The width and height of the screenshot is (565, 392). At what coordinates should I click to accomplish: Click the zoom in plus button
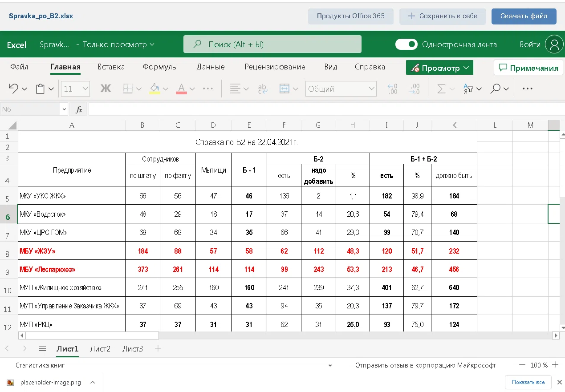point(555,365)
